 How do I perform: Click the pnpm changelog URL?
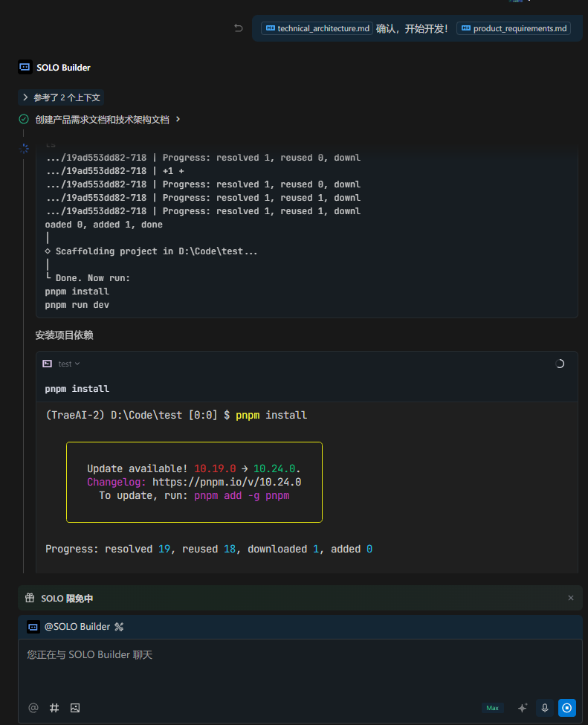[227, 482]
